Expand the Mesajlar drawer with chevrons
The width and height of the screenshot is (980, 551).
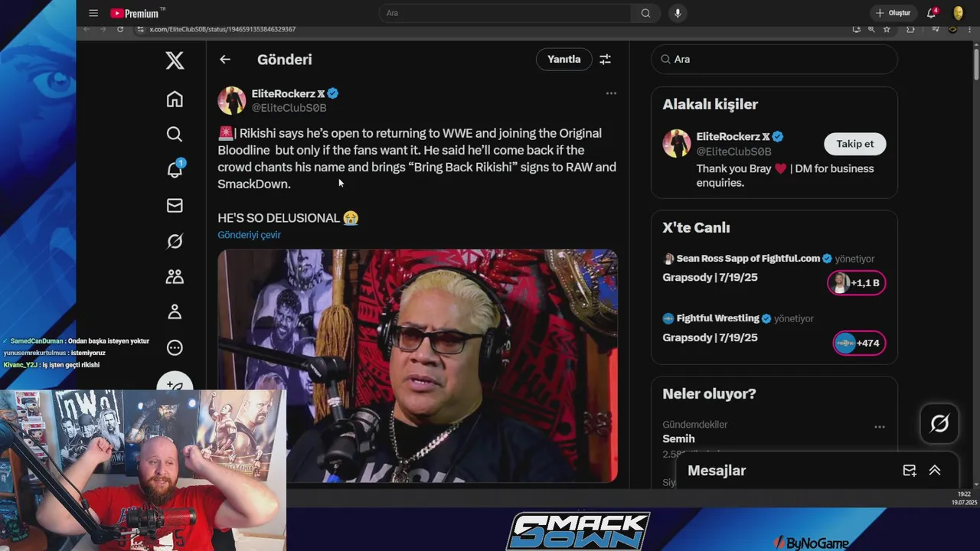[935, 471]
